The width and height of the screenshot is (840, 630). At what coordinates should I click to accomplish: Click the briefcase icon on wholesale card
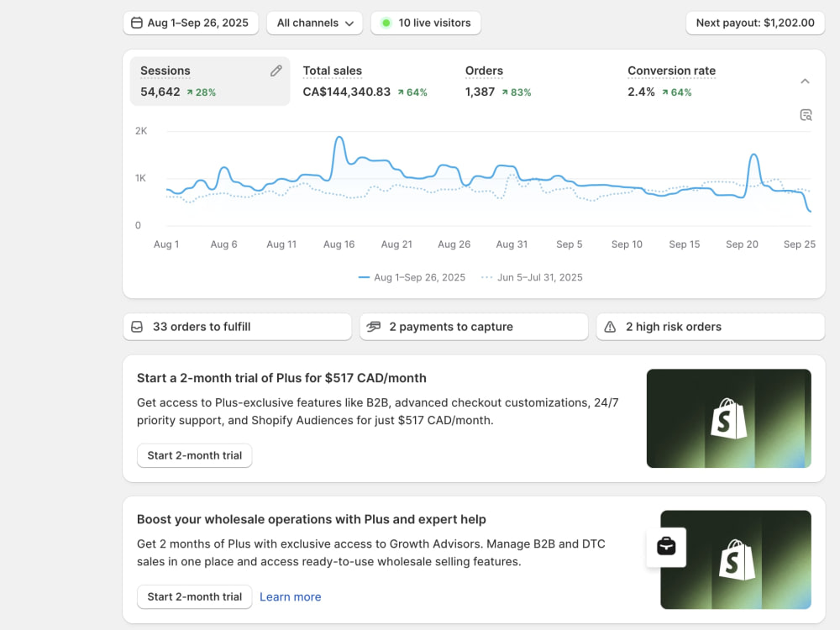click(x=666, y=547)
